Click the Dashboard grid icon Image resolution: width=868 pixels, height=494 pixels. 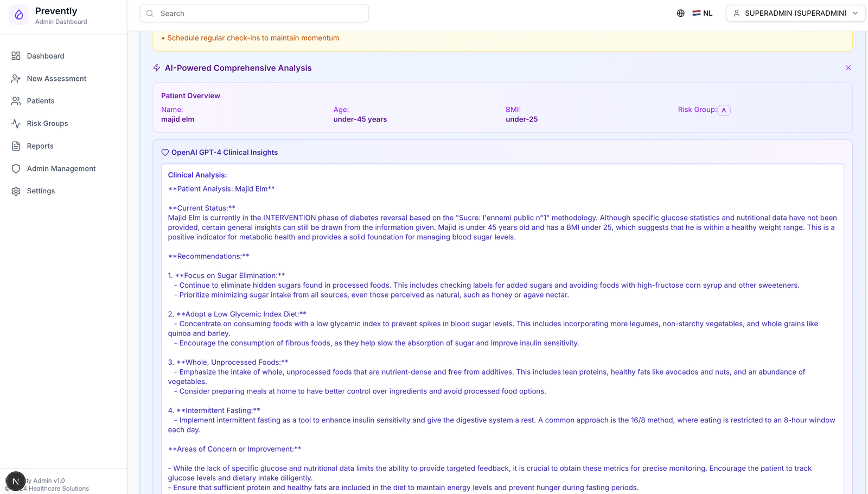click(x=16, y=56)
